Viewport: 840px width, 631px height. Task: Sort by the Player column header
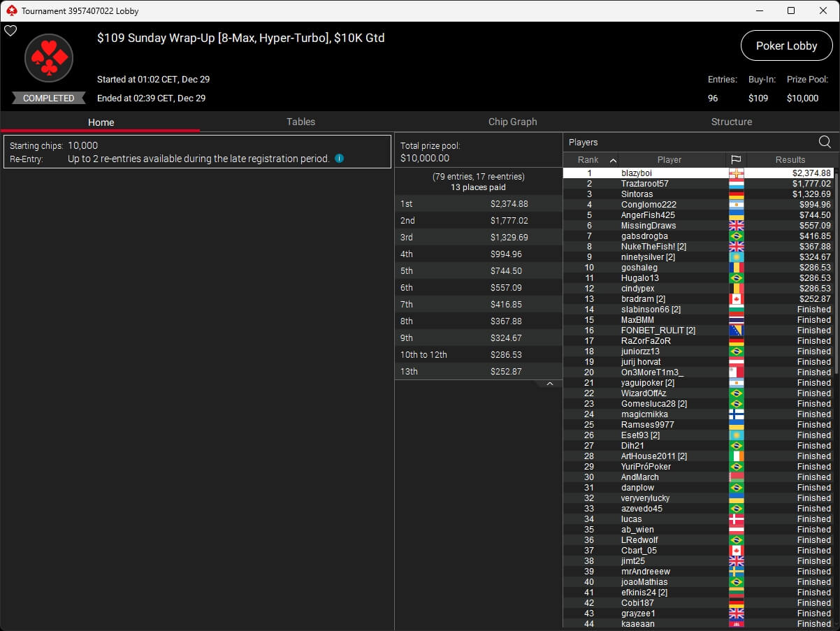click(669, 159)
